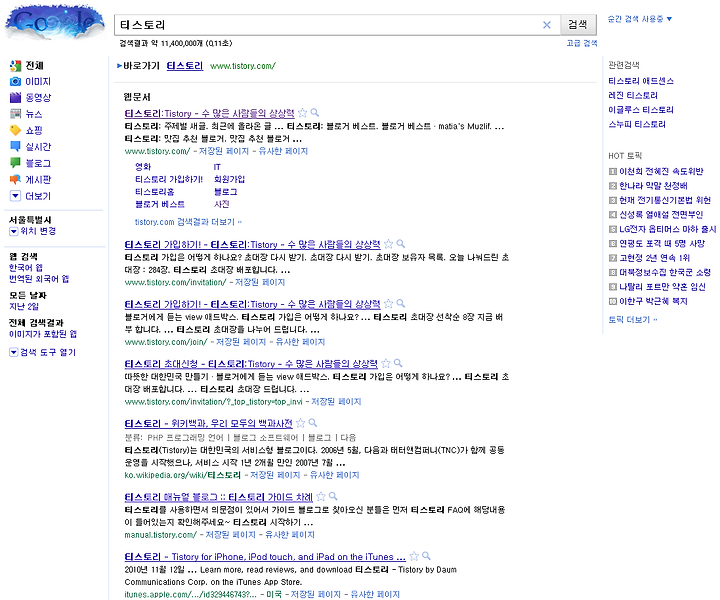Open the 회원가입 sitelink
The height and width of the screenshot is (600, 720).
[230, 179]
